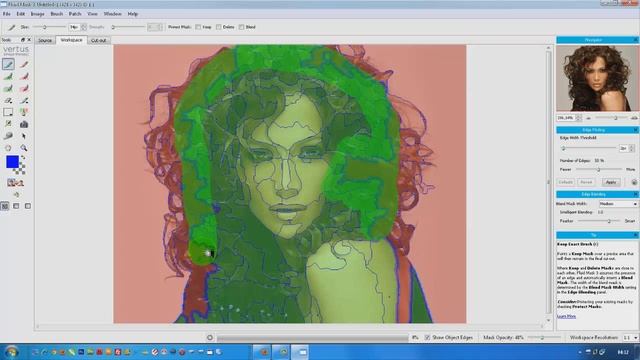Click the Apply button in Edge Finding
The image size is (640, 360).
pos(611,182)
